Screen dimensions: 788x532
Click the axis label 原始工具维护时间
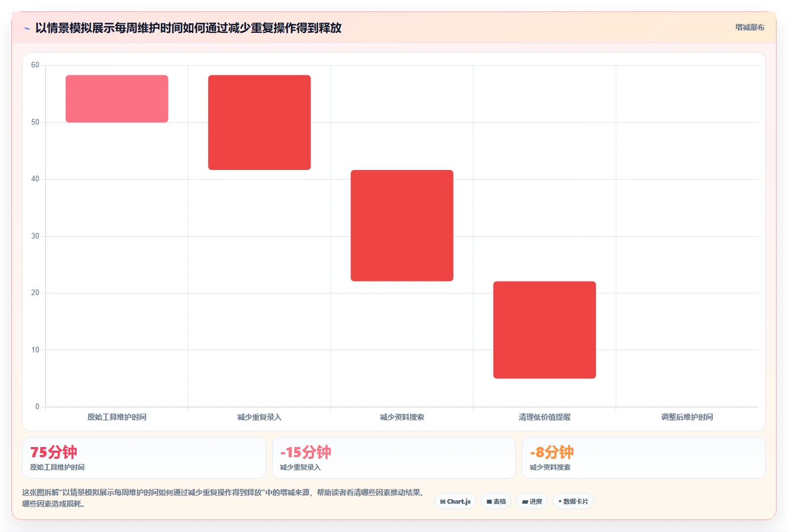point(117,417)
